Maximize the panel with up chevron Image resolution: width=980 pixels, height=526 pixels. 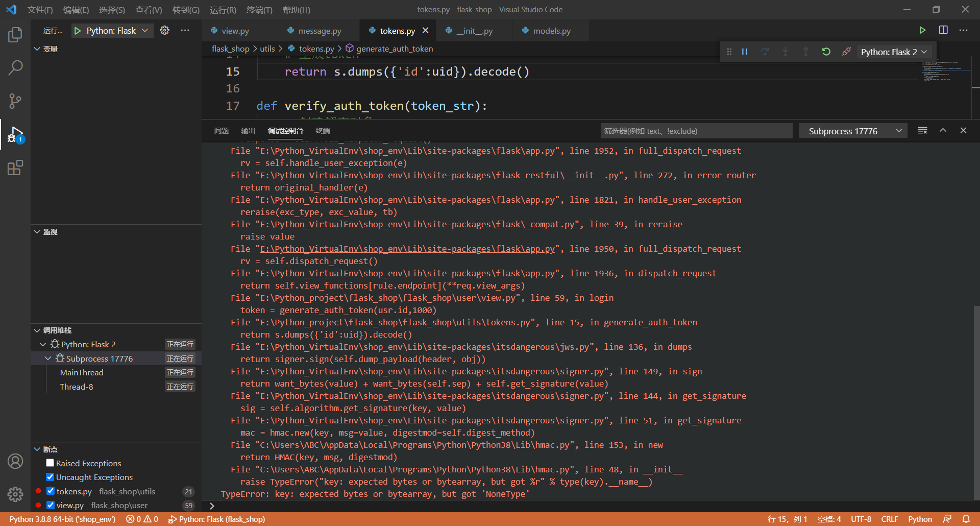(943, 131)
